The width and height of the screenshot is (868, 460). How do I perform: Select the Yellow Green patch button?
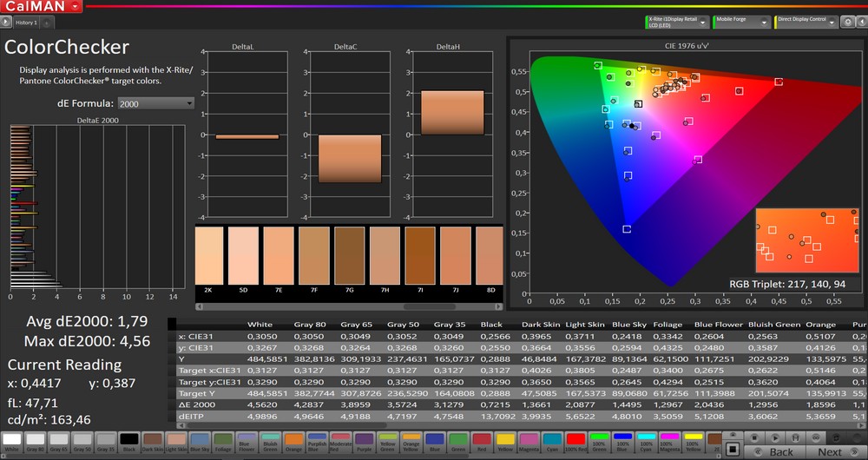(x=387, y=443)
